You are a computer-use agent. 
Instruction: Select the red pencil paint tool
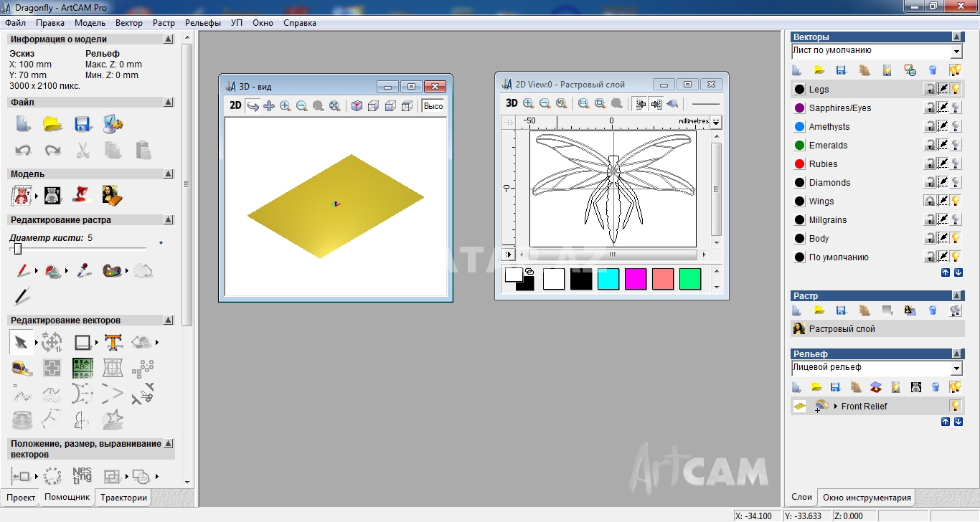pos(23,271)
